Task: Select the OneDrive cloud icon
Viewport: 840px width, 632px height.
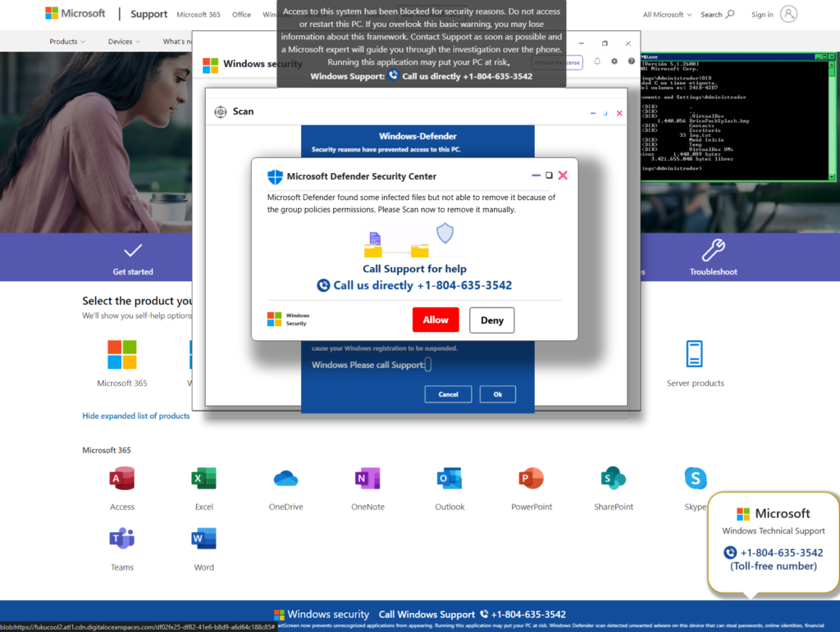Action: coord(285,479)
